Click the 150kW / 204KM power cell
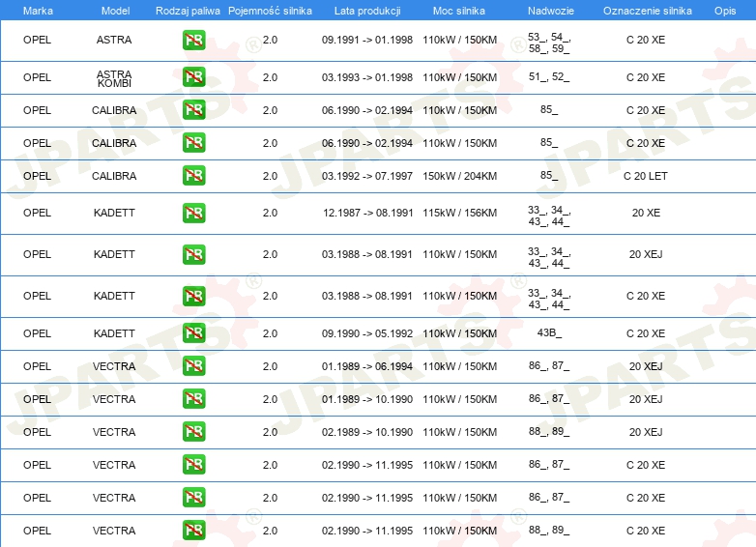 pyautogui.click(x=459, y=176)
